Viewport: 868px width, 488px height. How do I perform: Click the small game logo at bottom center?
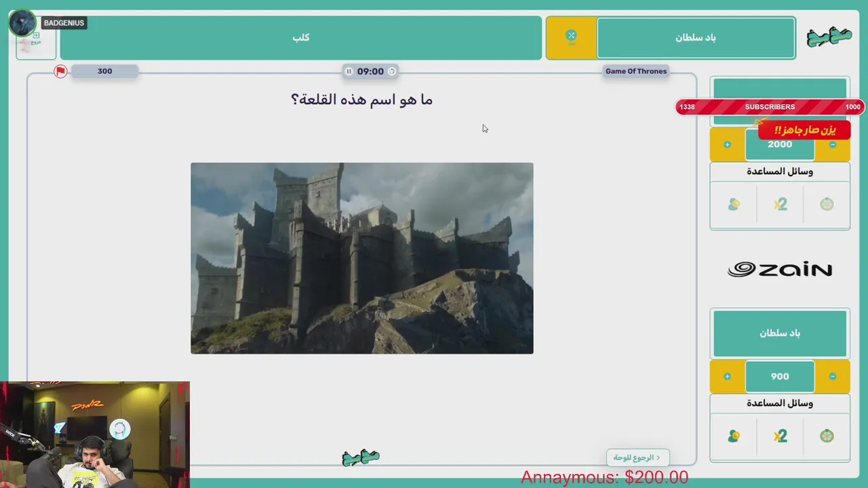(361, 457)
